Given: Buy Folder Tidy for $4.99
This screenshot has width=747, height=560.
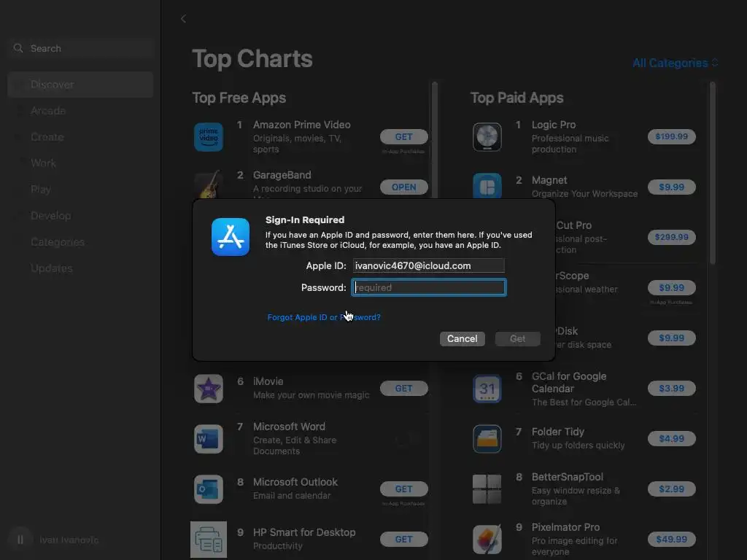Looking at the screenshot, I should coord(672,438).
